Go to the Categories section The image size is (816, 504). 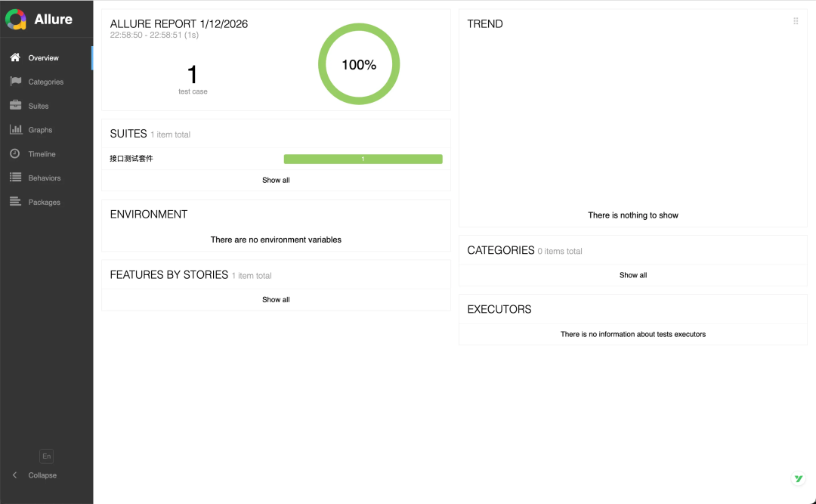click(46, 82)
